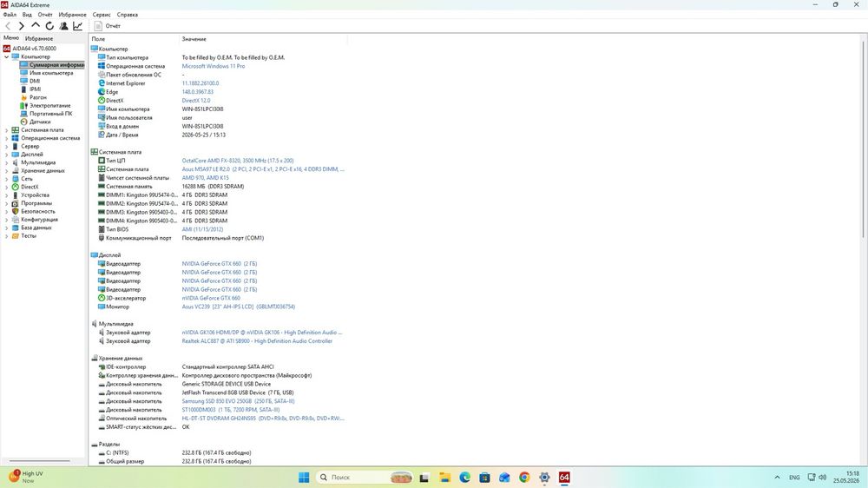This screenshot has width=868, height=488.
Task: Open the Microsoft Windows 11 Pro link
Action: [214, 66]
